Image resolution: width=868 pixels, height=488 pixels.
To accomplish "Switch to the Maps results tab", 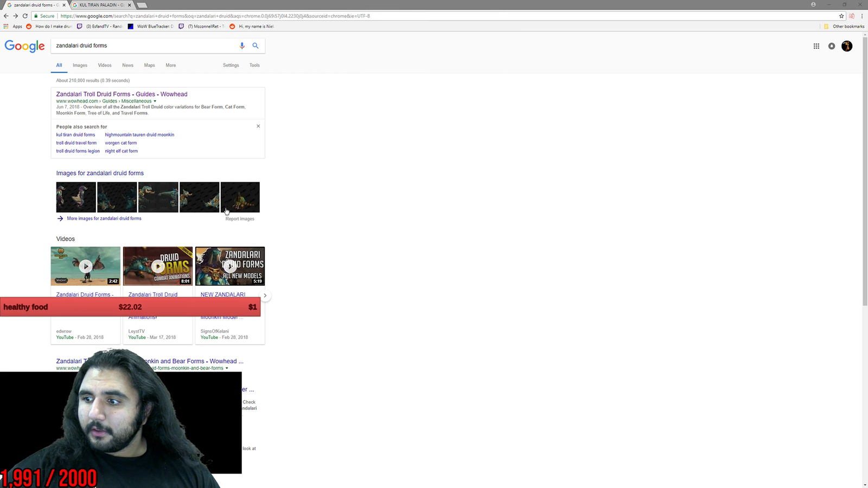I will click(x=150, y=65).
